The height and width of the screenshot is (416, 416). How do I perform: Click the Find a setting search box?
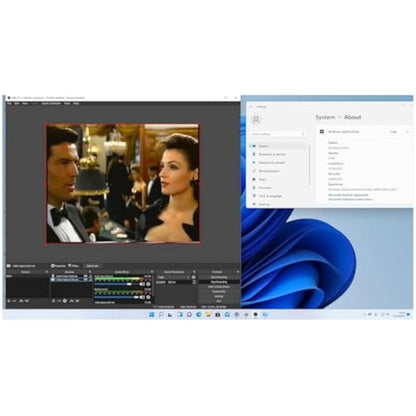[x=278, y=134]
